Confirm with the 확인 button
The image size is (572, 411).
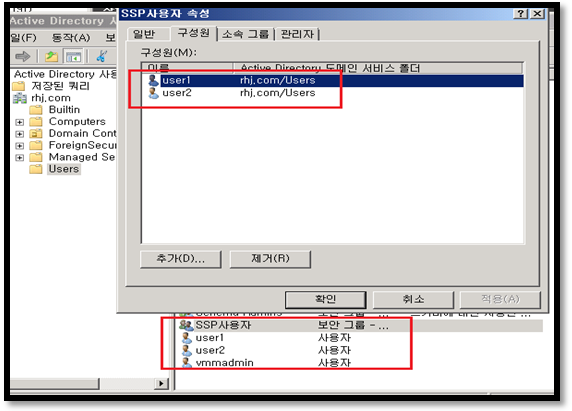coord(325,300)
